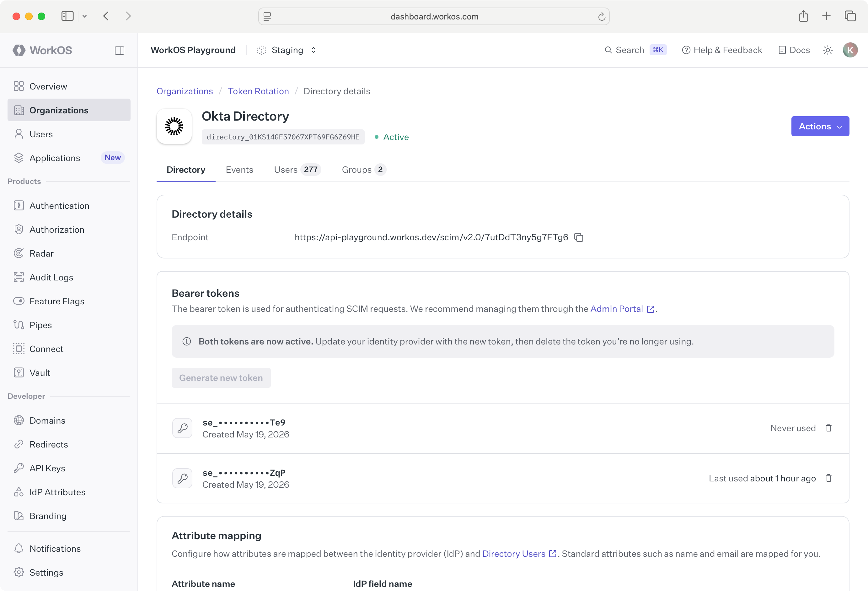
Task: Open Authorization product page
Action: 69,230
